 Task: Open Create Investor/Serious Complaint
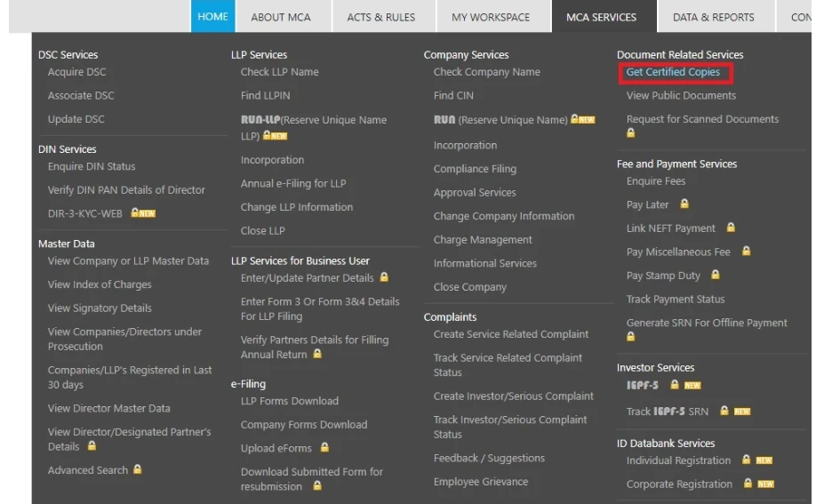coord(513,396)
